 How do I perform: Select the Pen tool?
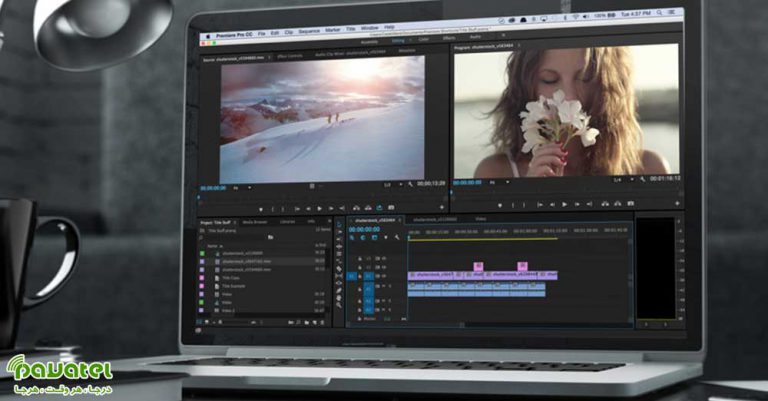coord(339,290)
